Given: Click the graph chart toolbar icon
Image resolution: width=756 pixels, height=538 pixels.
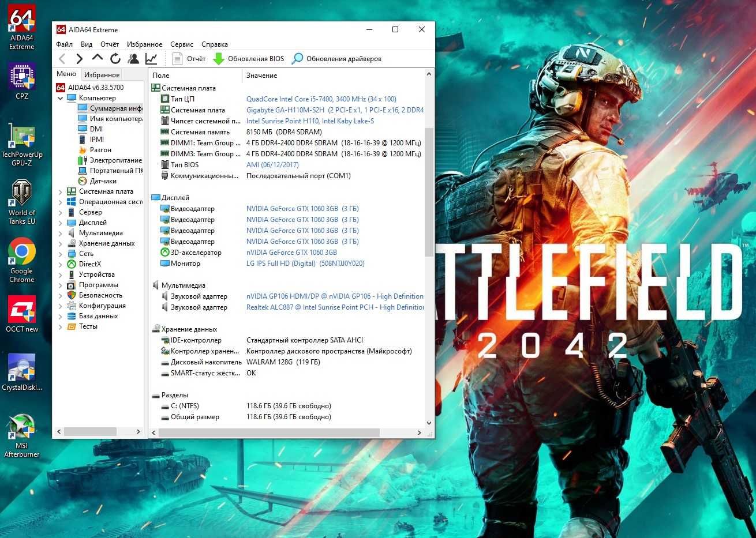Looking at the screenshot, I should [x=151, y=58].
